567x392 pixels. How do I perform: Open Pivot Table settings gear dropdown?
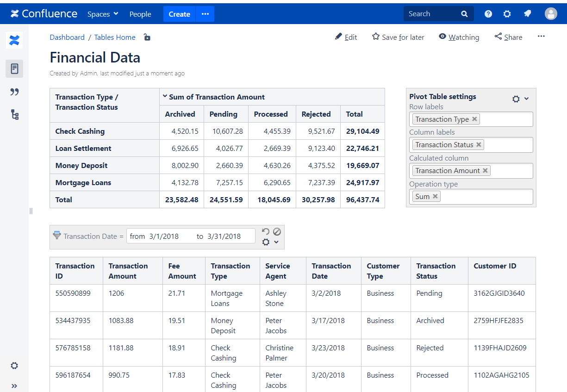click(520, 99)
